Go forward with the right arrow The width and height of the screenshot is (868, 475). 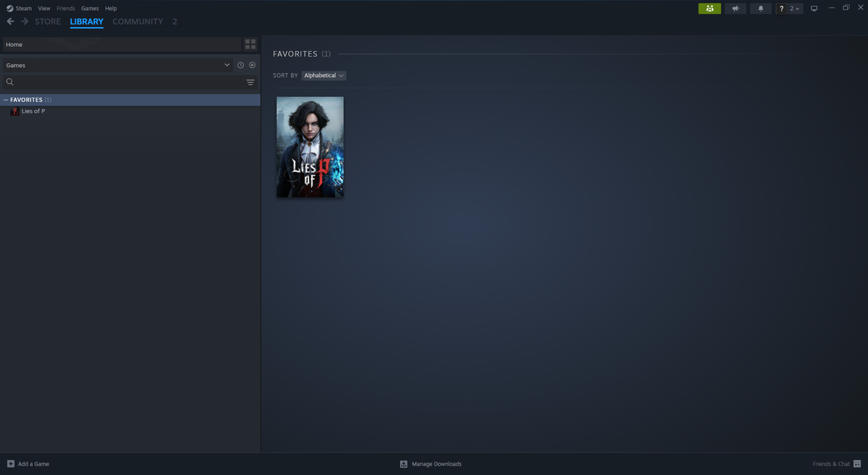point(25,22)
